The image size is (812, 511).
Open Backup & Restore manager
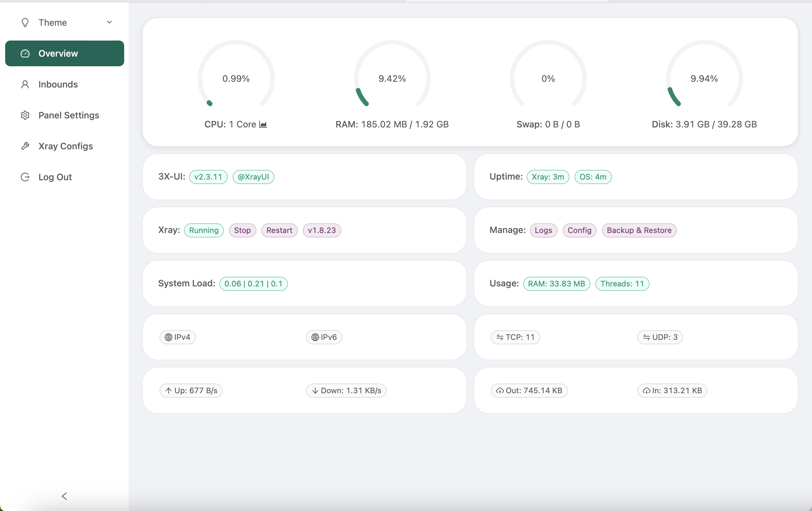click(x=639, y=230)
